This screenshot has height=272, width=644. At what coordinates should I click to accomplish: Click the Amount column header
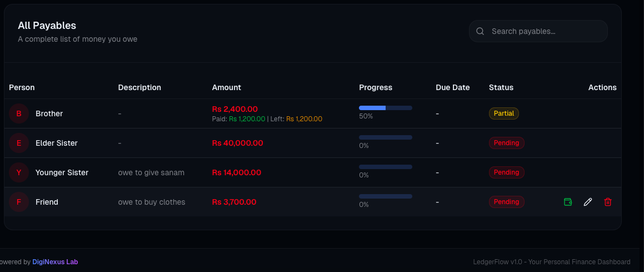(227, 87)
